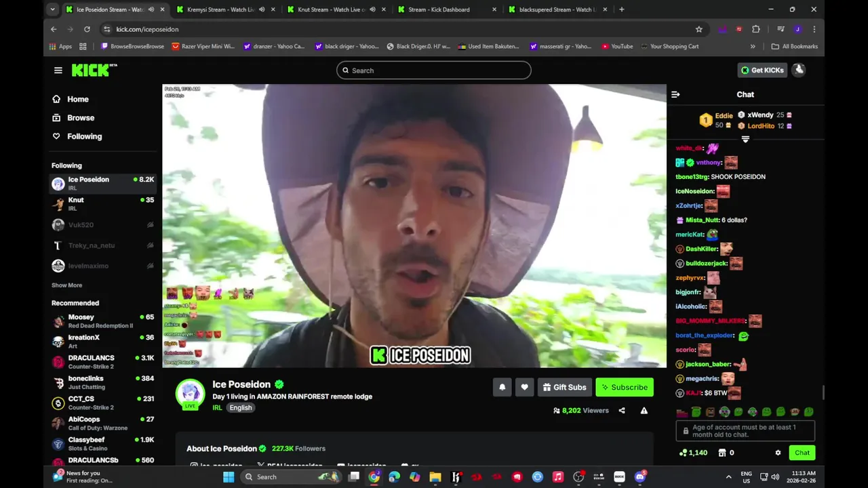This screenshot has height=488, width=868.
Task: Open the Home sidebar link
Action: click(x=78, y=99)
